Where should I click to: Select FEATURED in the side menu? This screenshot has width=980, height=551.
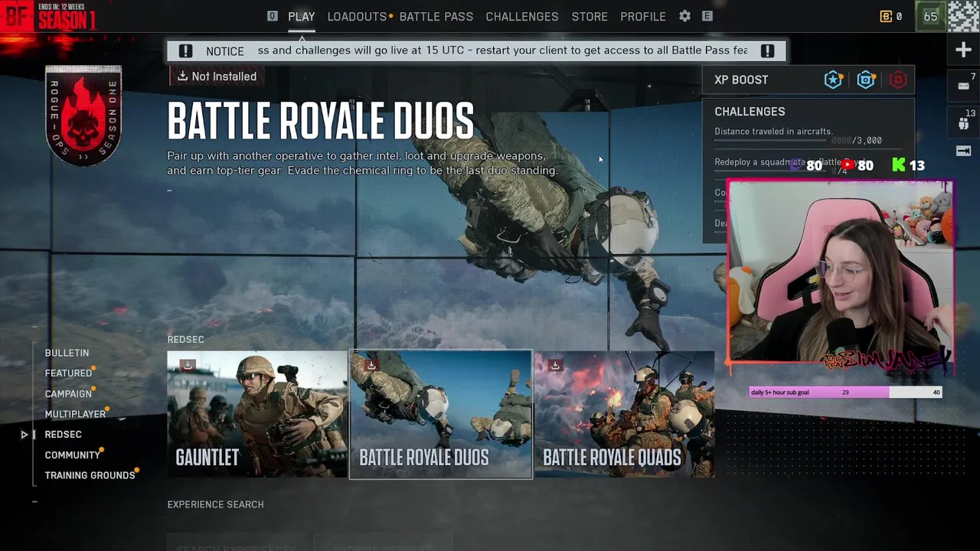tap(68, 373)
